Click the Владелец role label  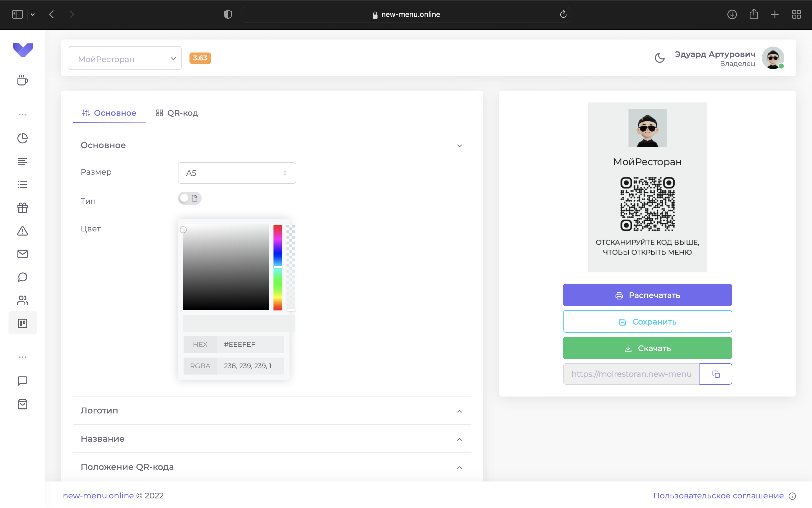pos(738,64)
